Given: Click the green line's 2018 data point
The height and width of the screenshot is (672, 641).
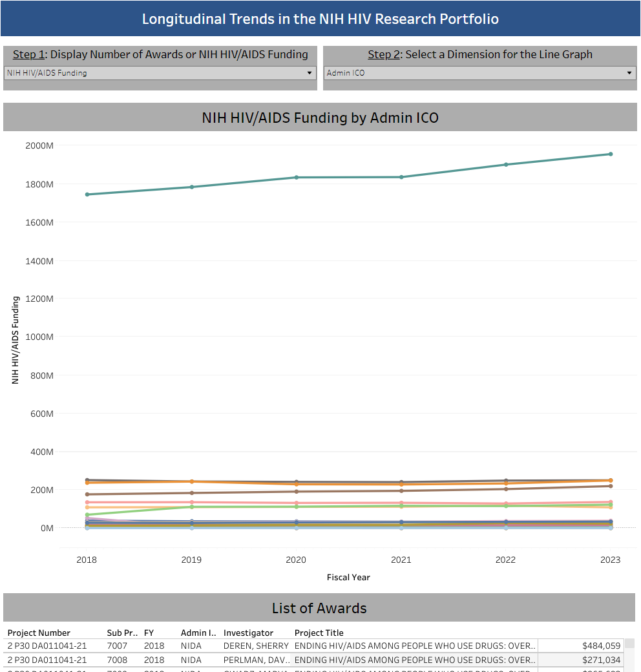Looking at the screenshot, I should click(x=87, y=515).
